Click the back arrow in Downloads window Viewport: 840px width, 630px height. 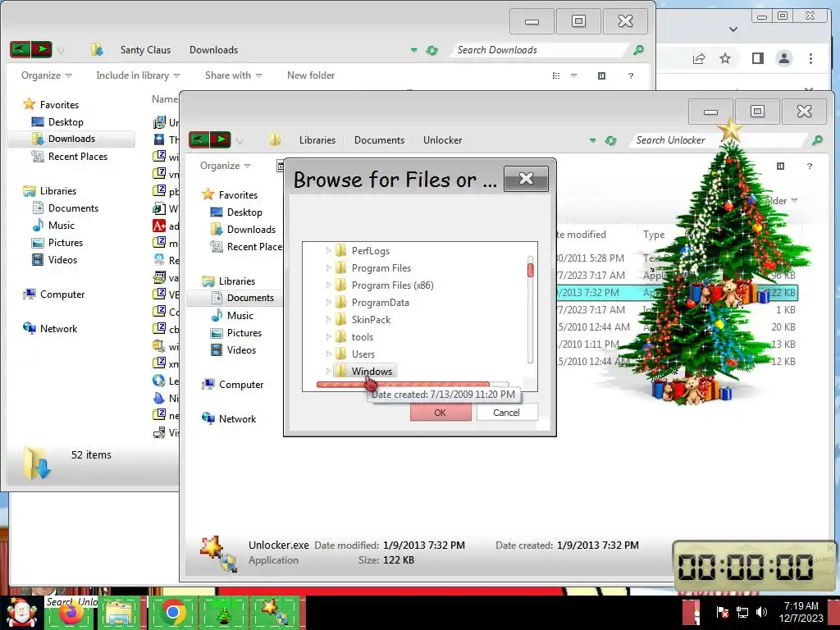(21, 50)
